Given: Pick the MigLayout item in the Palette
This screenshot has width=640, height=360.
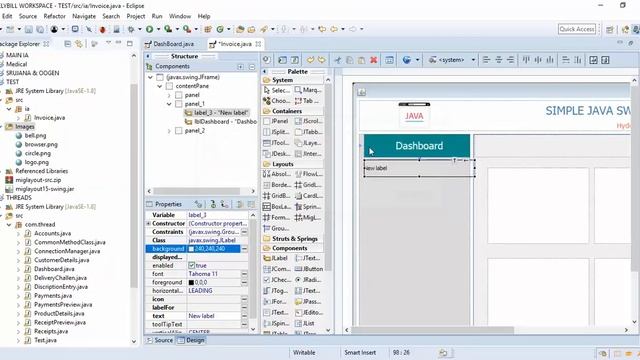Looking at the screenshot, I should [x=309, y=218].
